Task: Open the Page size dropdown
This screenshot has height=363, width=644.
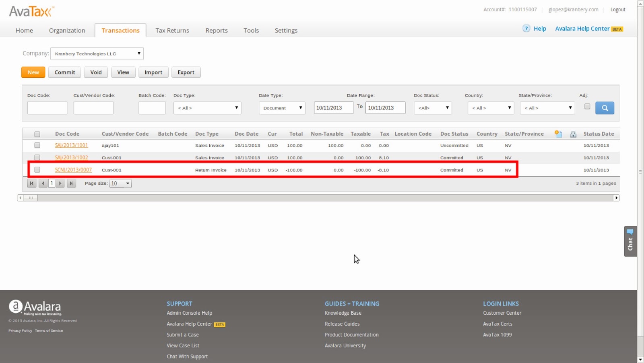Action: (121, 184)
